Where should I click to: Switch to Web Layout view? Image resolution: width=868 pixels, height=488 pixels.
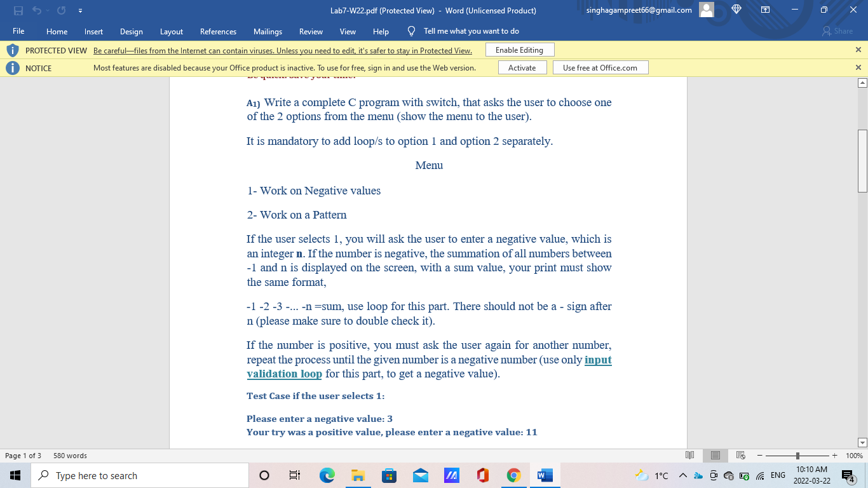[x=740, y=455]
